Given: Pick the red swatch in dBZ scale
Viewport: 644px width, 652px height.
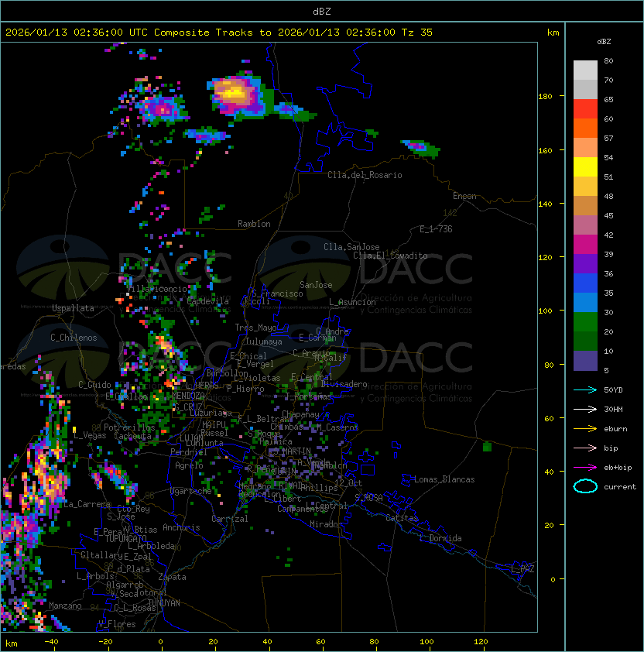Looking at the screenshot, I should click(585, 109).
